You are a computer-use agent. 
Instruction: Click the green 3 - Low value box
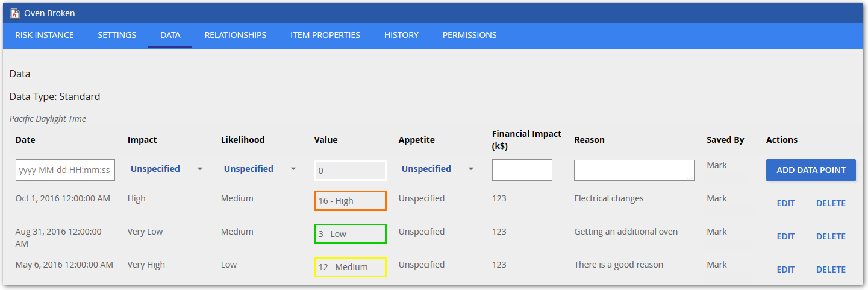350,234
